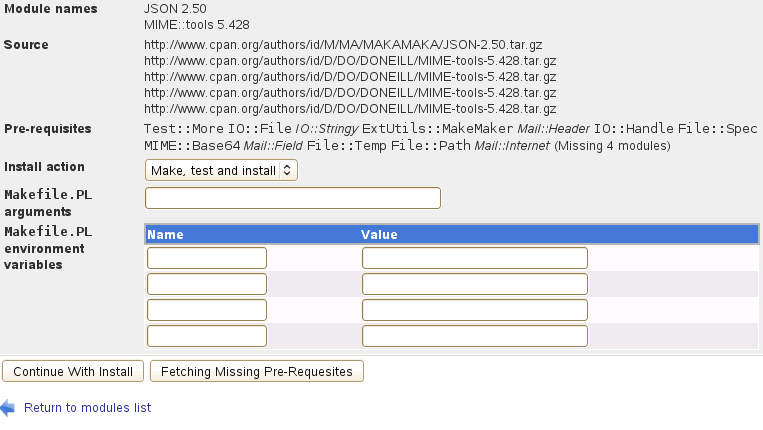This screenshot has width=763, height=430.
Task: Follow the Return to modules list link
Action: coord(88,408)
